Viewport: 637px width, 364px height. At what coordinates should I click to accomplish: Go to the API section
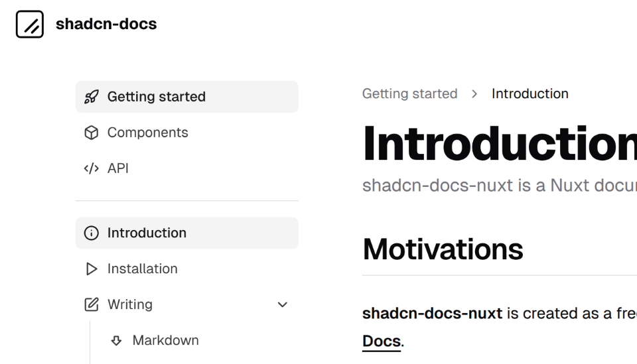[x=118, y=168]
